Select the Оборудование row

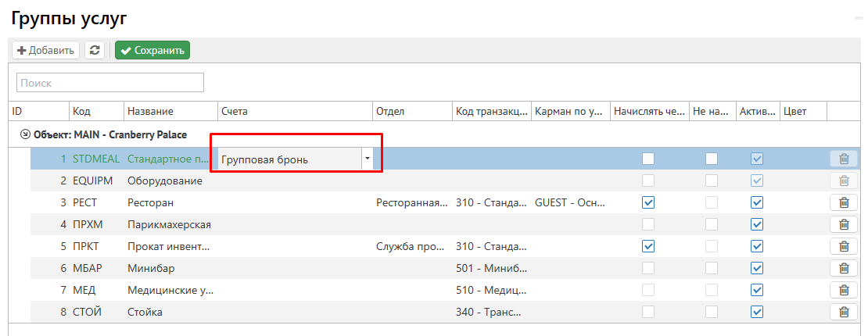point(165,181)
